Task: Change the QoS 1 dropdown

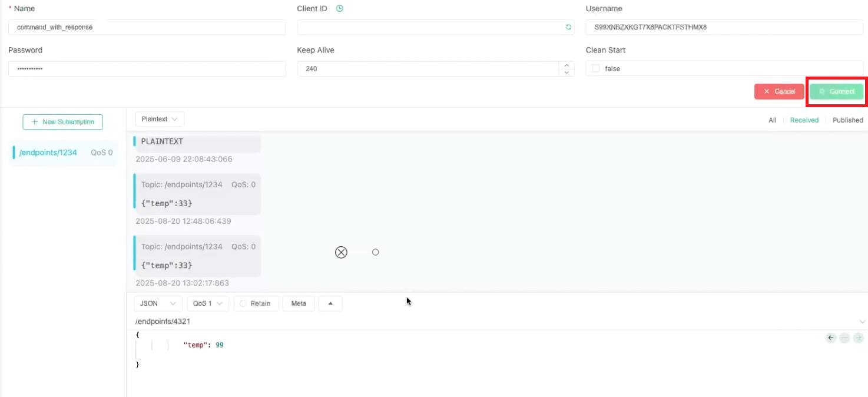Action: click(207, 303)
